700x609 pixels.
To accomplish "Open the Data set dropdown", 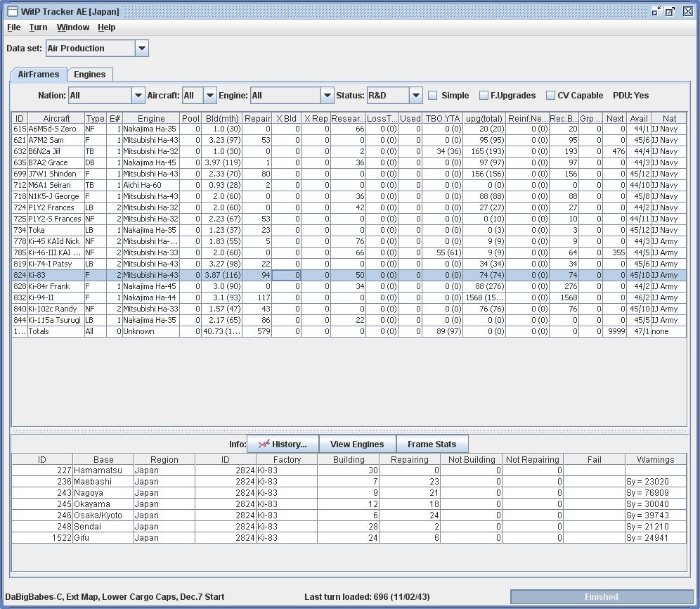I will pyautogui.click(x=141, y=49).
